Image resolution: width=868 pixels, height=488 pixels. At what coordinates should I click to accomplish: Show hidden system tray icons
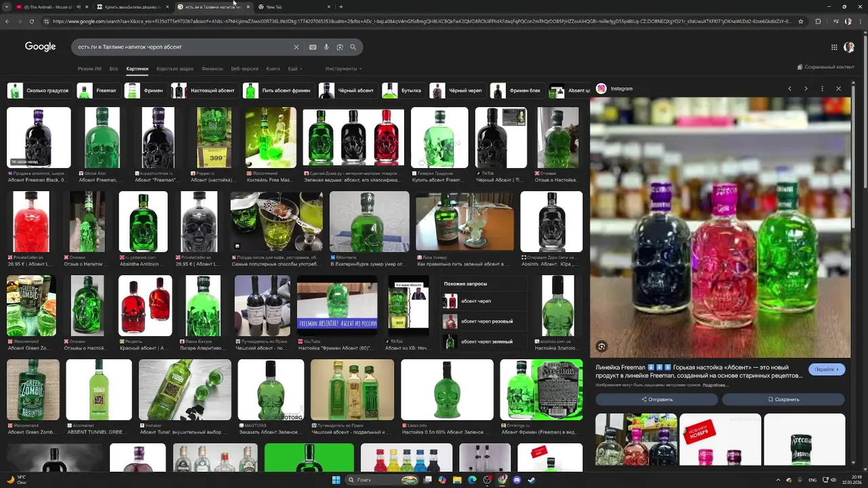point(778,480)
